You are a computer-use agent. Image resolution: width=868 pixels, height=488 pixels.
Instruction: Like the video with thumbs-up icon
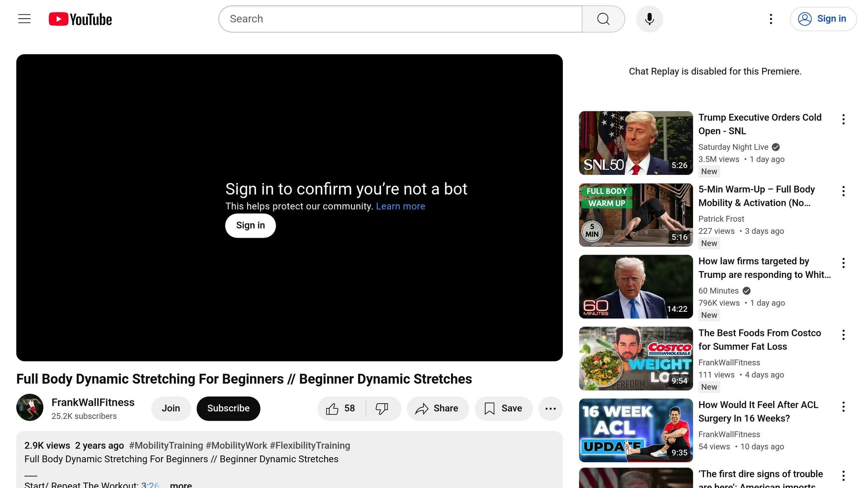341,408
